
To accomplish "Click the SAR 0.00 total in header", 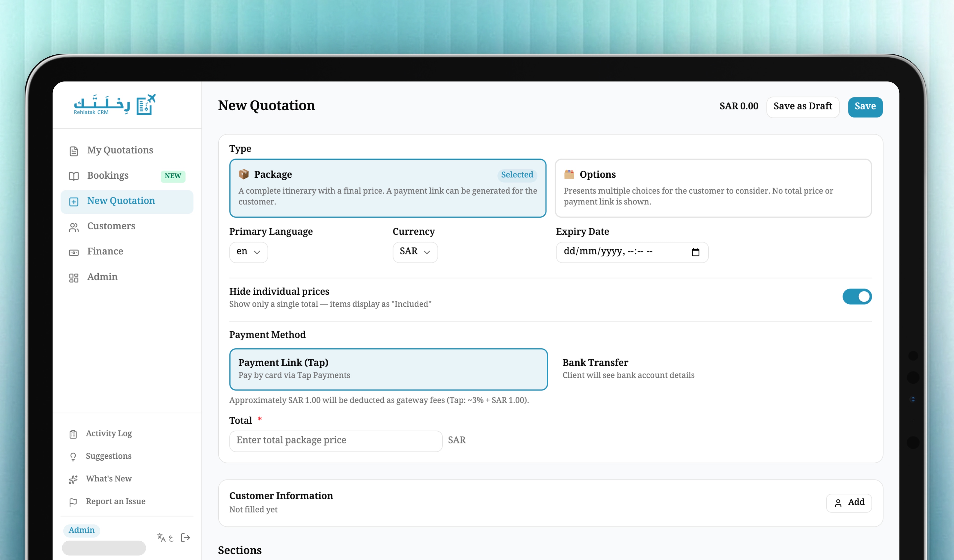I will [739, 106].
